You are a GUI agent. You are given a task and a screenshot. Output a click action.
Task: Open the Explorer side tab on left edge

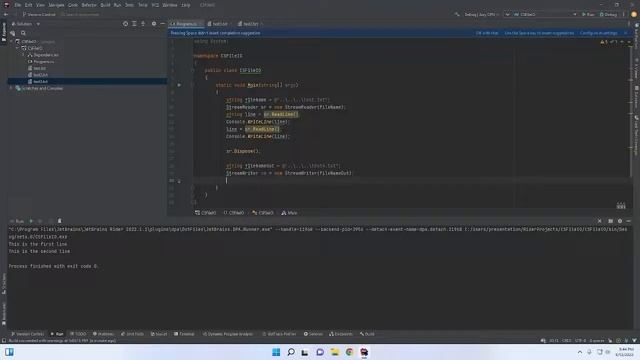4,32
